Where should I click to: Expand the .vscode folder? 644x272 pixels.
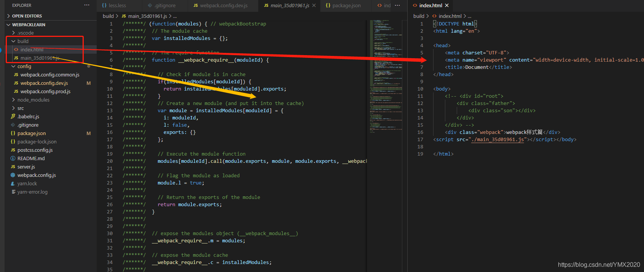tap(51, 33)
